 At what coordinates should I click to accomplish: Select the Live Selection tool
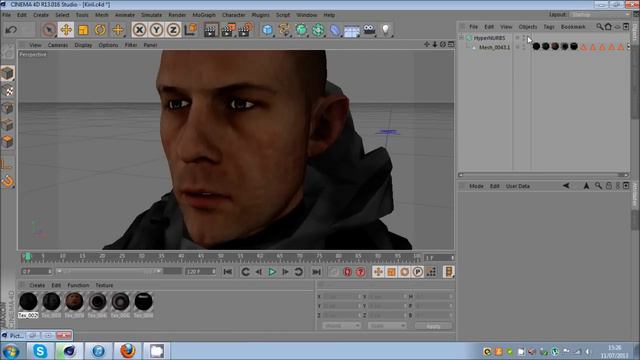[49, 30]
